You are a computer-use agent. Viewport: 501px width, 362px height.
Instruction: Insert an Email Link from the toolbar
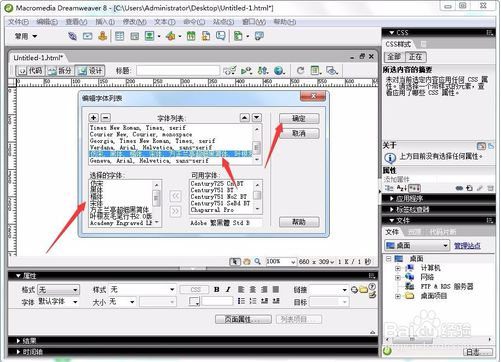[x=87, y=36]
